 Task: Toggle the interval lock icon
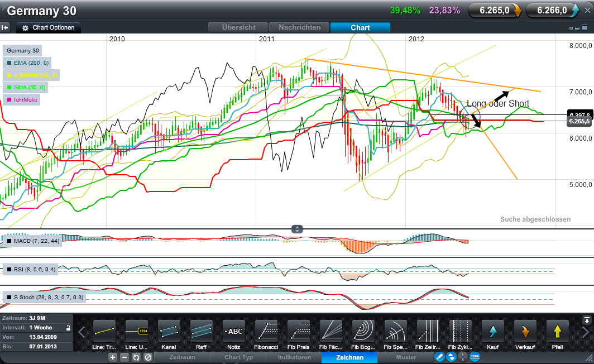69,328
